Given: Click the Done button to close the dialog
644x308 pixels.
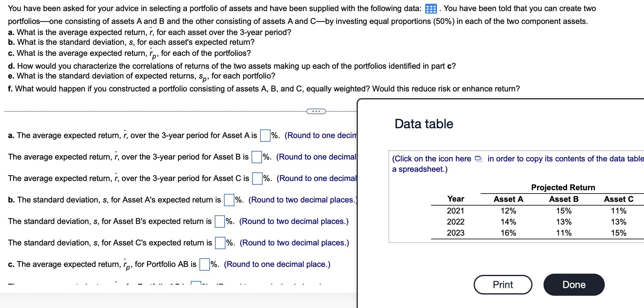Looking at the screenshot, I should (x=574, y=284).
